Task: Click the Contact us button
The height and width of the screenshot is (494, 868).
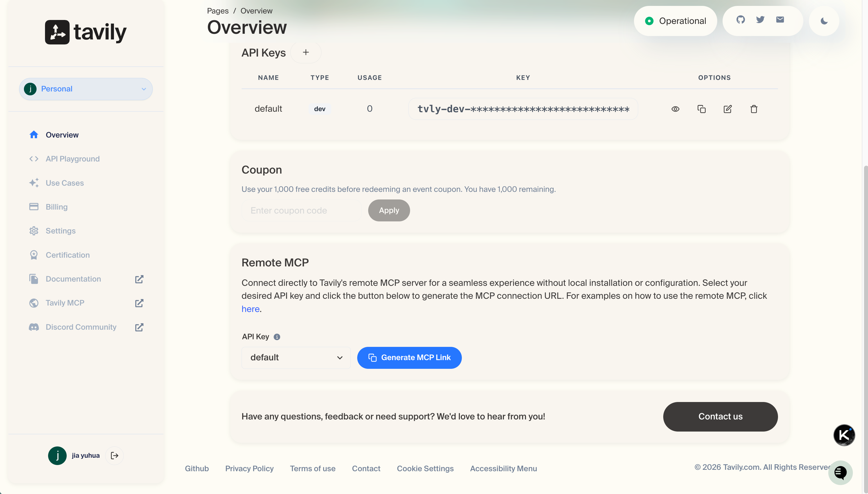Action: (x=720, y=417)
